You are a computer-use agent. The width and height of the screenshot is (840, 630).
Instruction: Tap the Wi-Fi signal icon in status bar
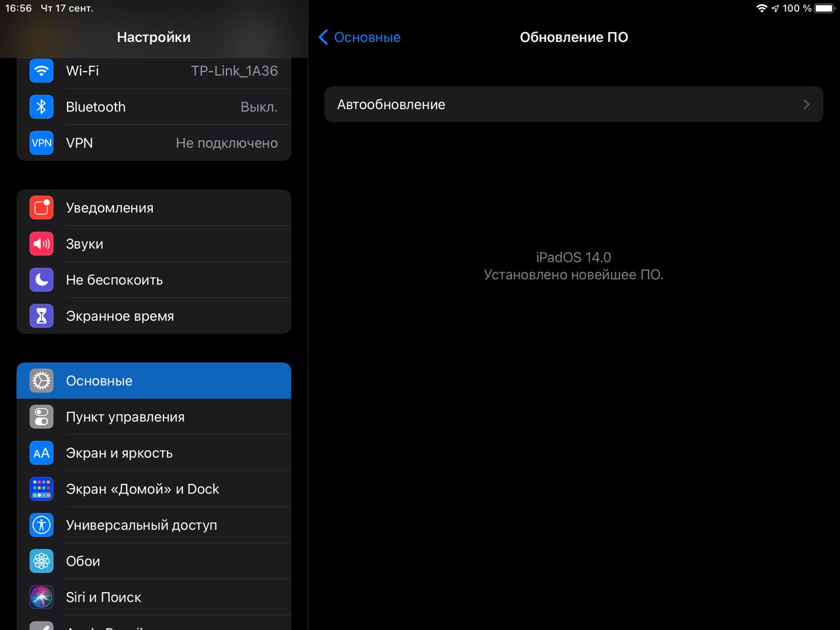762,9
